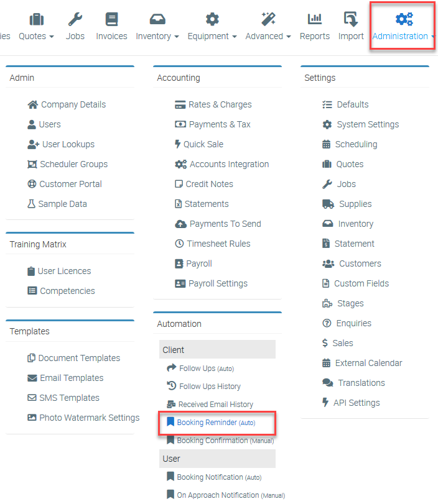Click the Enquiries question mark icon
The image size is (438, 504).
coord(327,323)
